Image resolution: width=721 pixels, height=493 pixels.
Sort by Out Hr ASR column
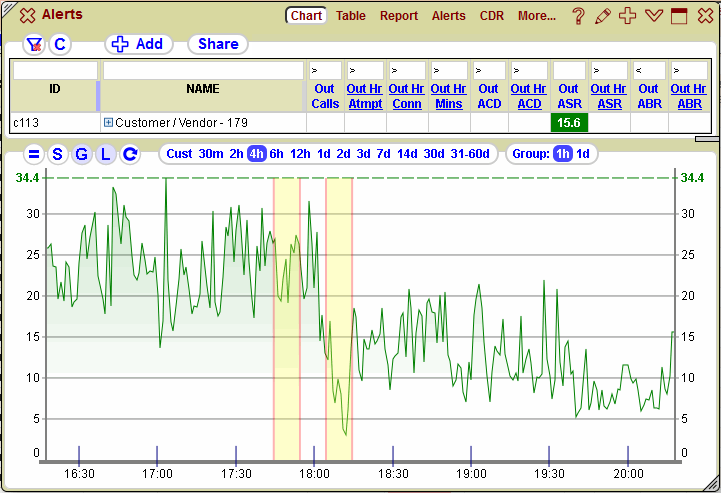pos(609,96)
